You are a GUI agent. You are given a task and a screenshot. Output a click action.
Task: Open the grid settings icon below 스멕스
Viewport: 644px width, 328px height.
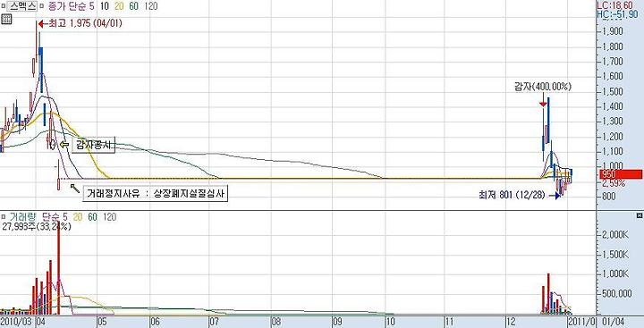tap(6, 19)
